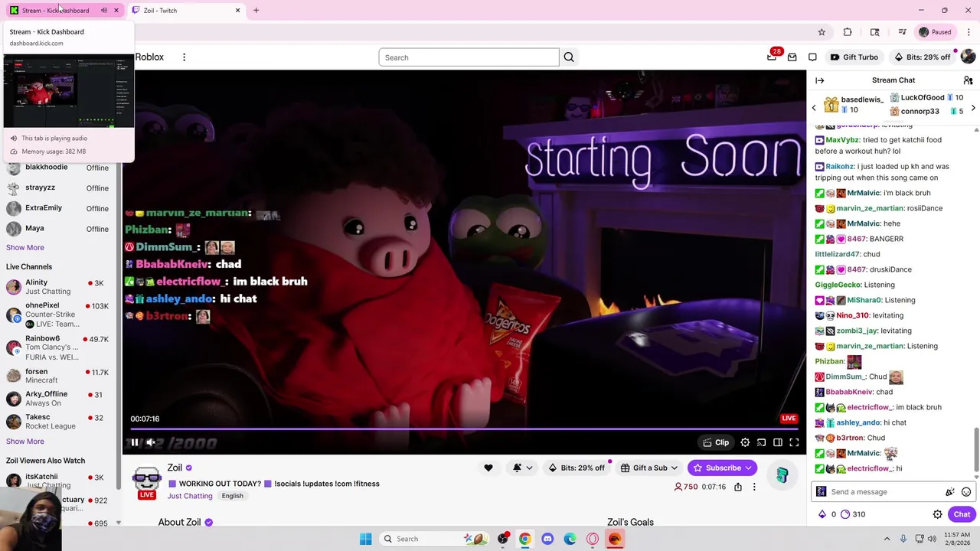This screenshot has width=980, height=551.
Task: Open a new browser tab
Action: tap(256, 10)
